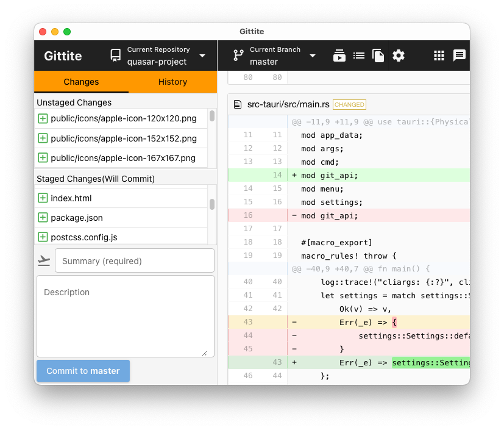This screenshot has height=430, width=504.
Task: Click the apps grid icon
Action: [439, 56]
